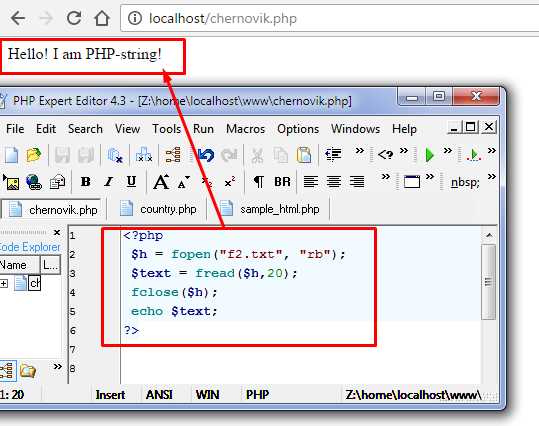Expand hidden items after the alignment icons
The image size is (539, 426).
[386, 177]
